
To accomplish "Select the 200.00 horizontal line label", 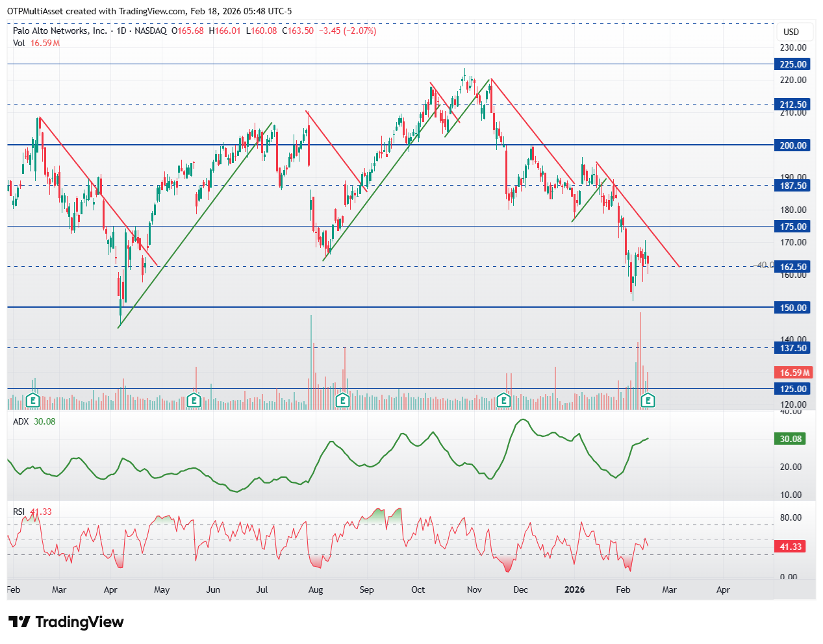I will (x=792, y=145).
